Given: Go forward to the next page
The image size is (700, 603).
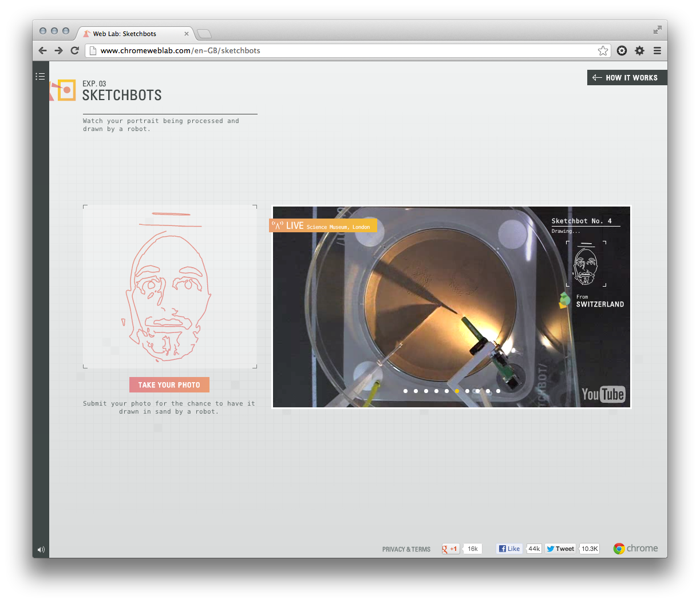Looking at the screenshot, I should click(x=58, y=51).
